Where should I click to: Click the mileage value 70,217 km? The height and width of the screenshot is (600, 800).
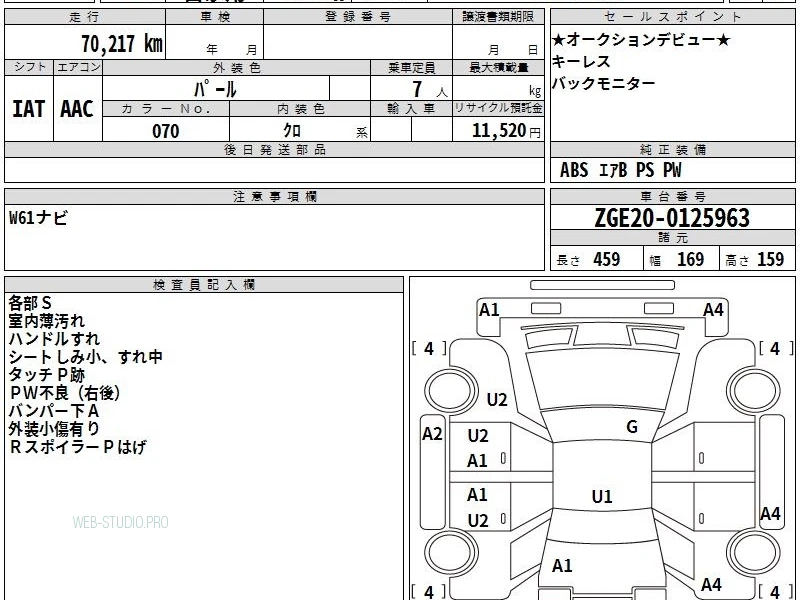pos(121,43)
